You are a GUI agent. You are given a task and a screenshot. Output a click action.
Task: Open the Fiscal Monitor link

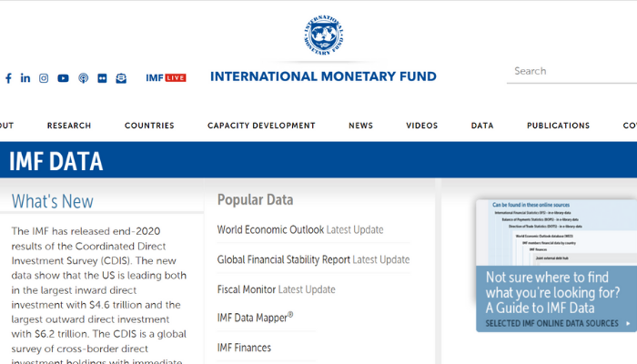247,289
